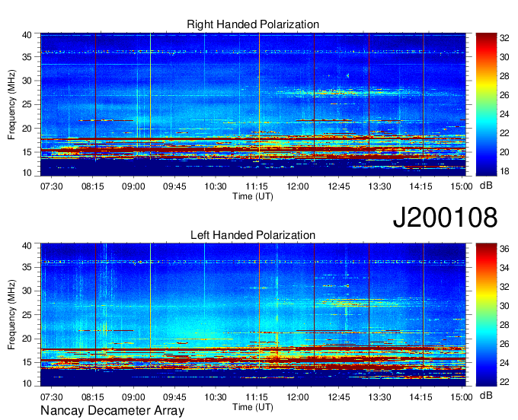Viewport: 518px width, 420px height.
Task: Click the "Left Handed Polarization" plot title
Action: coord(253,235)
